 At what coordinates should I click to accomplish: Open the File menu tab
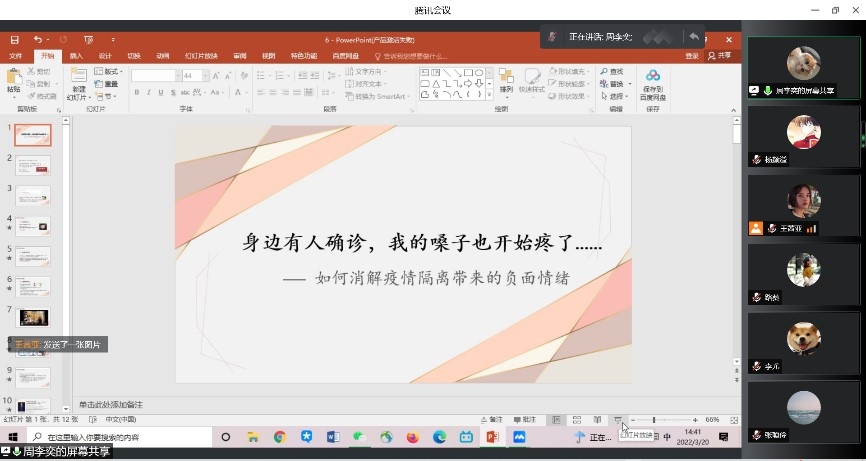pyautogui.click(x=15, y=56)
